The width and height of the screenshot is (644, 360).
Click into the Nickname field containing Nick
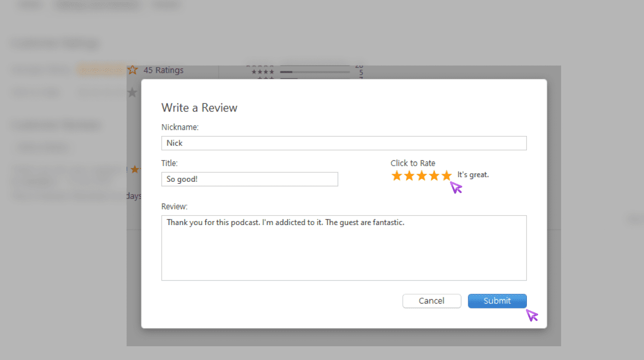click(344, 143)
